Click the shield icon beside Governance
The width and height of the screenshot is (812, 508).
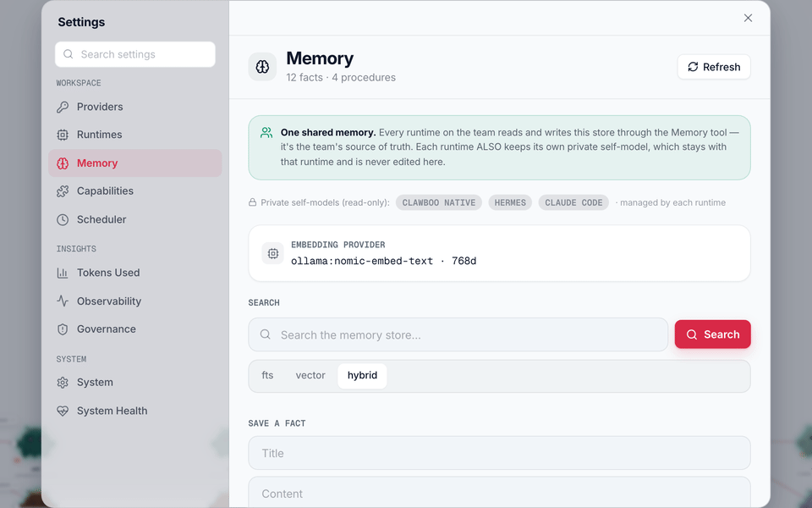point(63,329)
